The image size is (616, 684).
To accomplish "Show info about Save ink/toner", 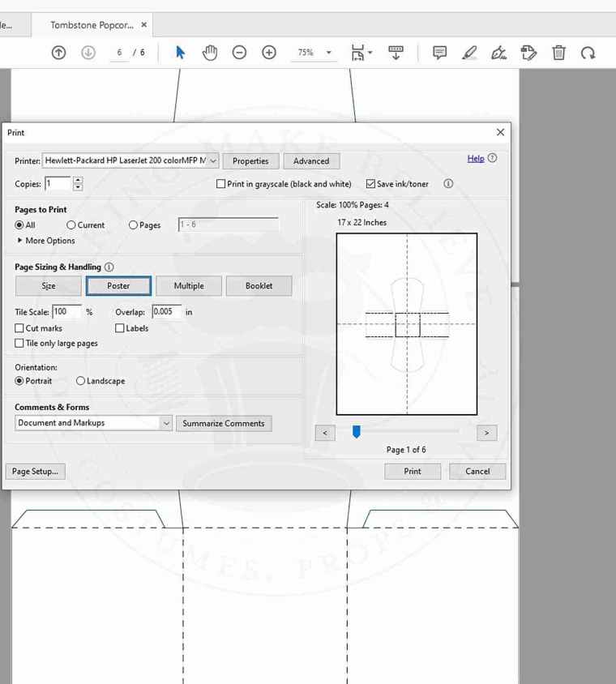I will click(x=448, y=184).
